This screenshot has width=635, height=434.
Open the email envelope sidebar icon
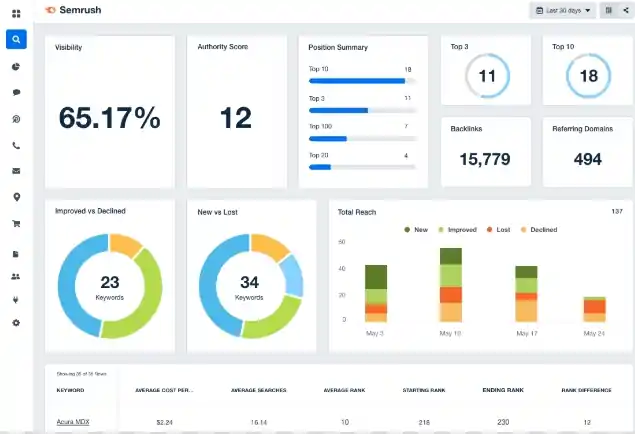coord(16,171)
